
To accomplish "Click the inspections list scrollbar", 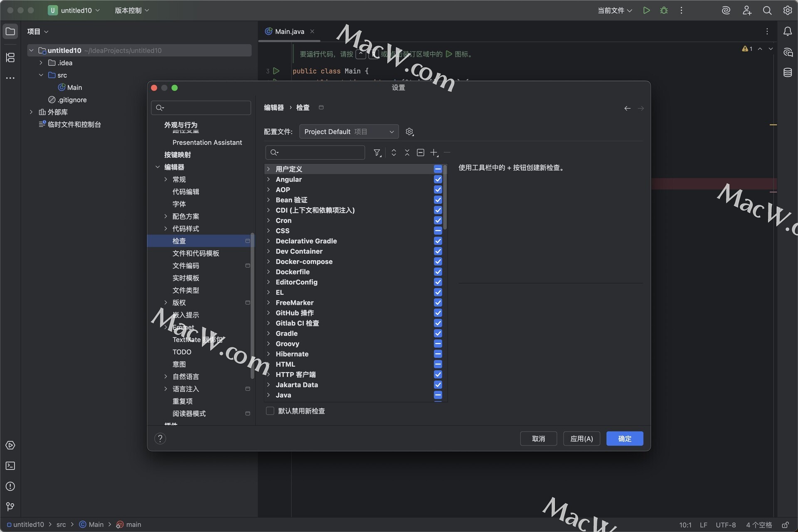I will coord(445,197).
